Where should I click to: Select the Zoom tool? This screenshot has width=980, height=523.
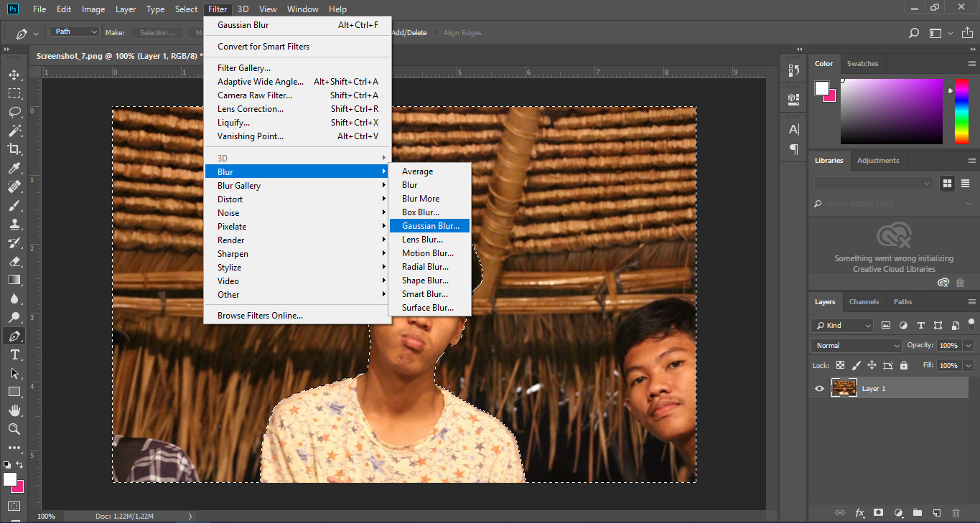[x=14, y=429]
